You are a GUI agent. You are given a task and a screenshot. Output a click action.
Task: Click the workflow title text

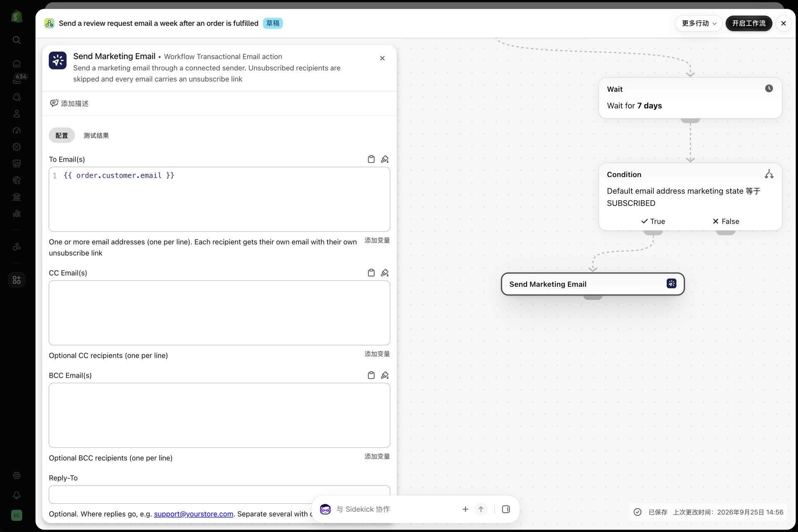coord(158,23)
